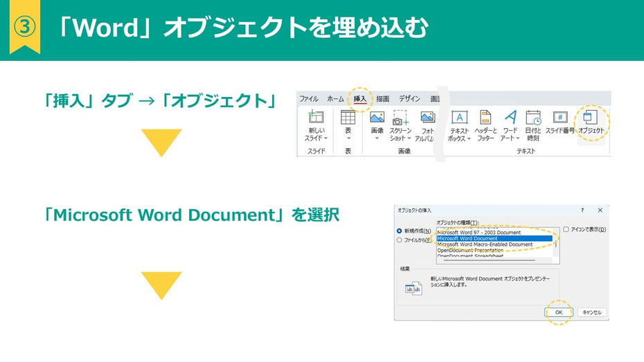Viewport: 644px width, 362px height.
Task: Expand the WordArt dropdown arrow
Action: [518, 138]
